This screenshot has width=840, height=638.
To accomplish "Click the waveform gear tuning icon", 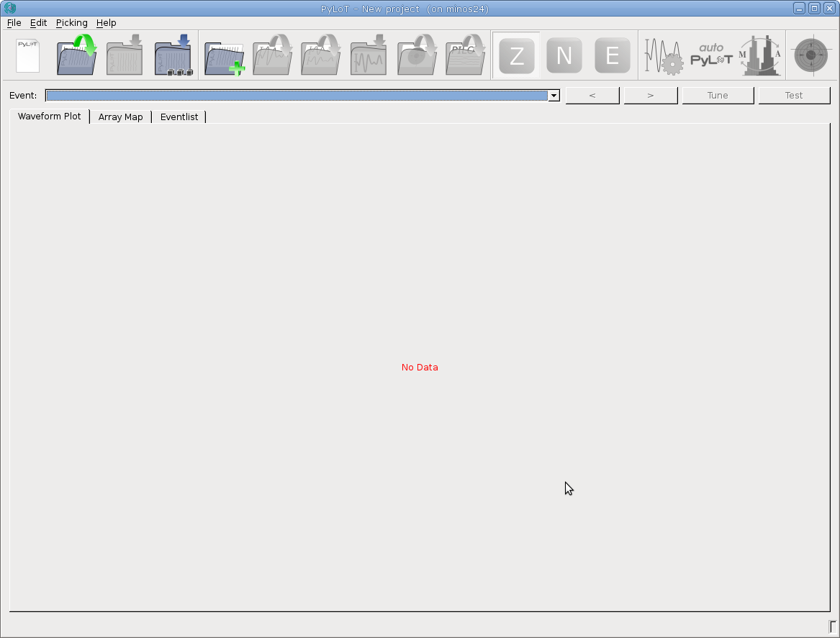I will pyautogui.click(x=663, y=56).
